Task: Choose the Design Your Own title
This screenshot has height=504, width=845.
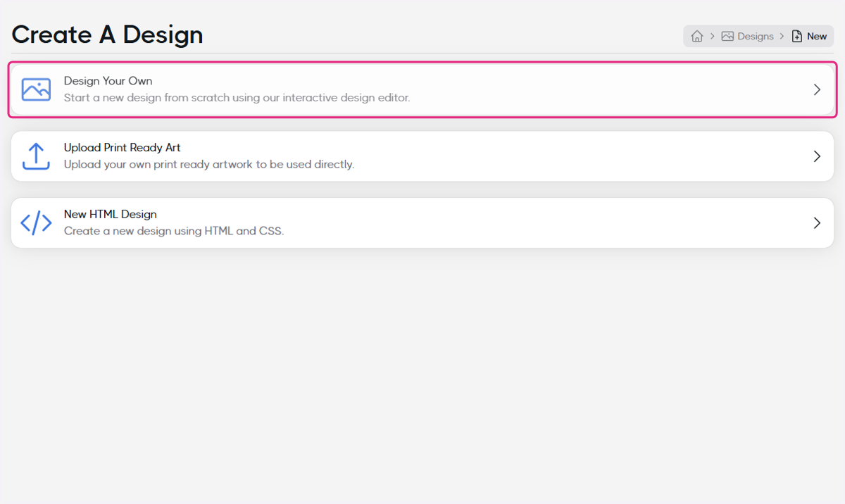Action: point(108,81)
